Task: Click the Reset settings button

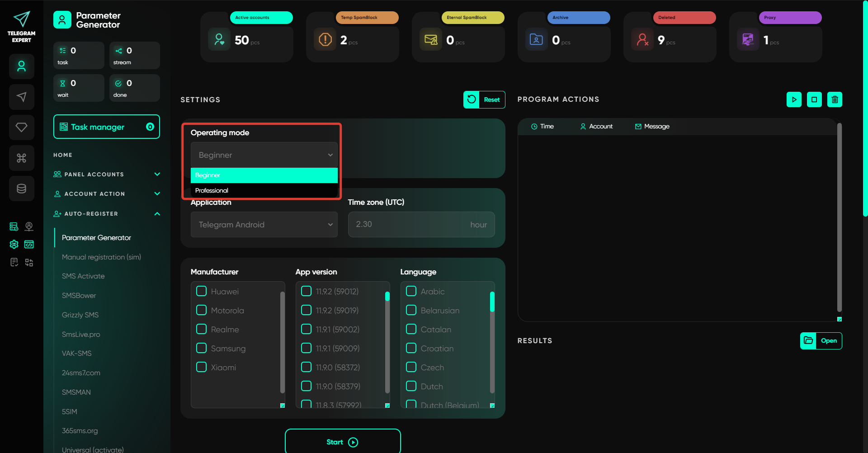Action: click(484, 100)
